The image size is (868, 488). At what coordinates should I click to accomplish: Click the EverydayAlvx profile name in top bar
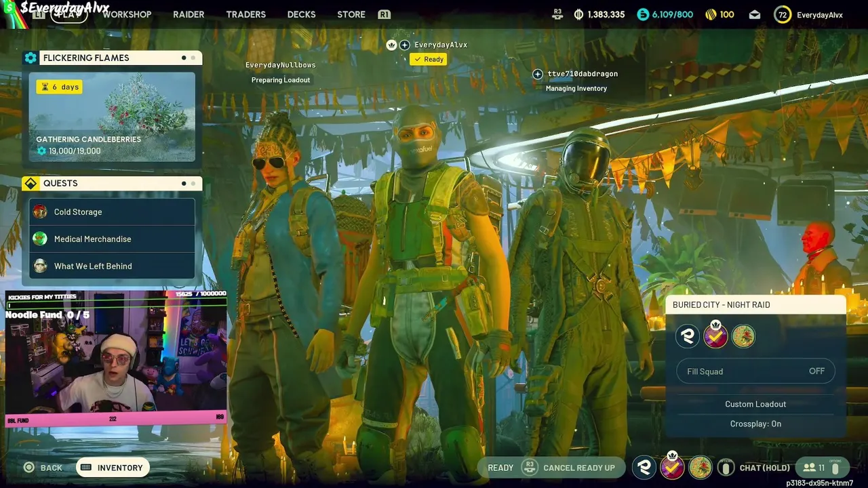pyautogui.click(x=820, y=15)
